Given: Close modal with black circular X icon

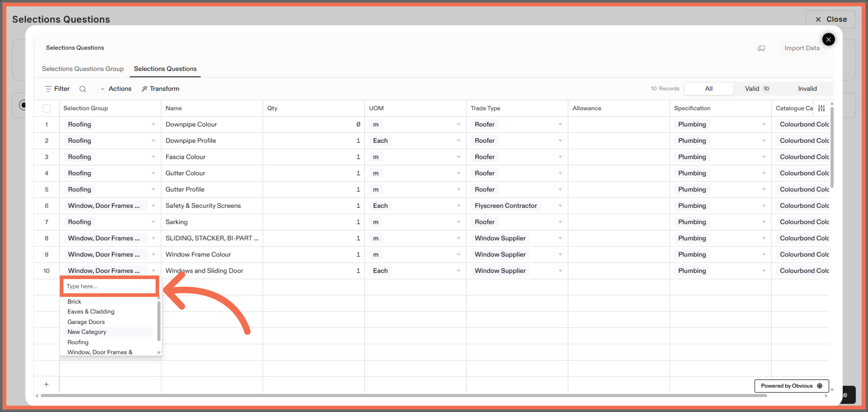Looking at the screenshot, I should 828,39.
